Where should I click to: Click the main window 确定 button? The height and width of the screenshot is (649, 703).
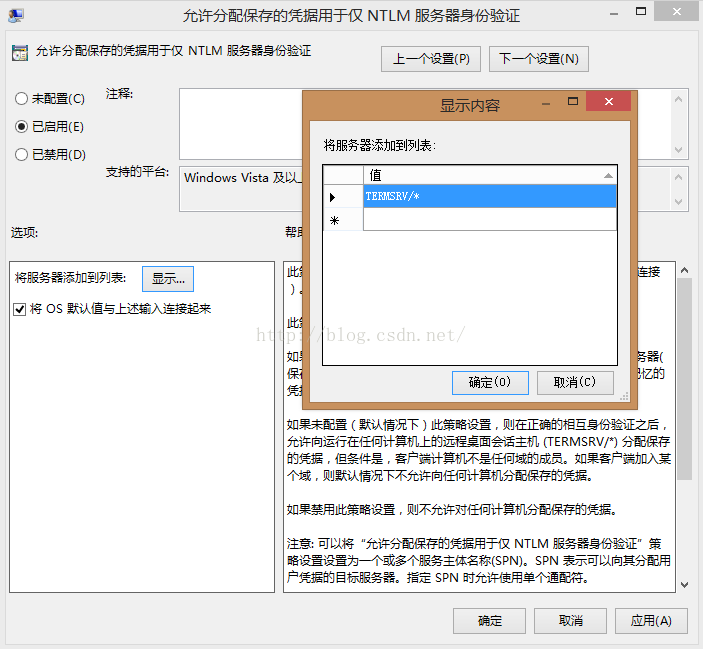pos(489,621)
